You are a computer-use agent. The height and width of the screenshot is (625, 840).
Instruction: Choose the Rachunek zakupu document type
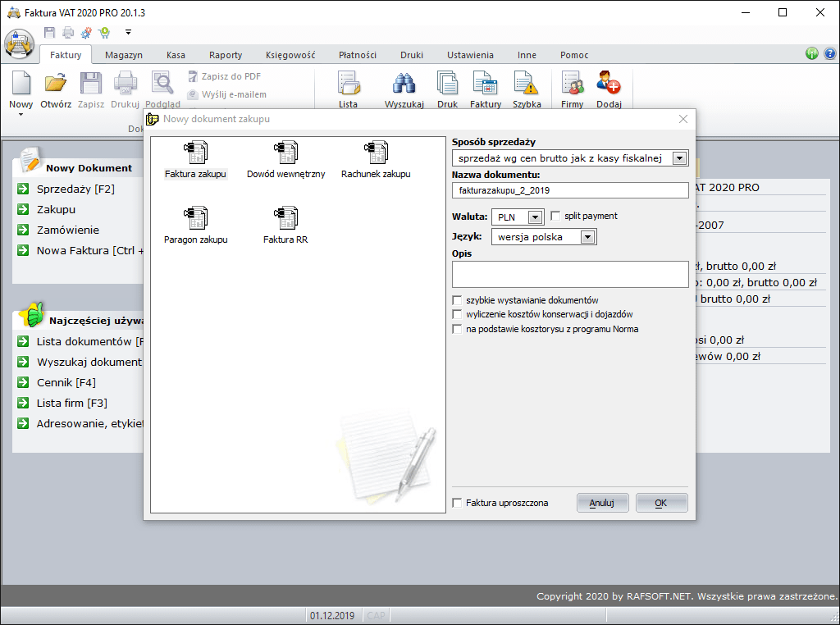[376, 153]
